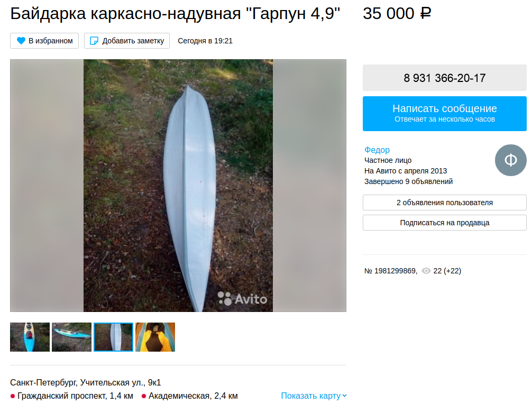Click Написать сообщение button

point(444,114)
